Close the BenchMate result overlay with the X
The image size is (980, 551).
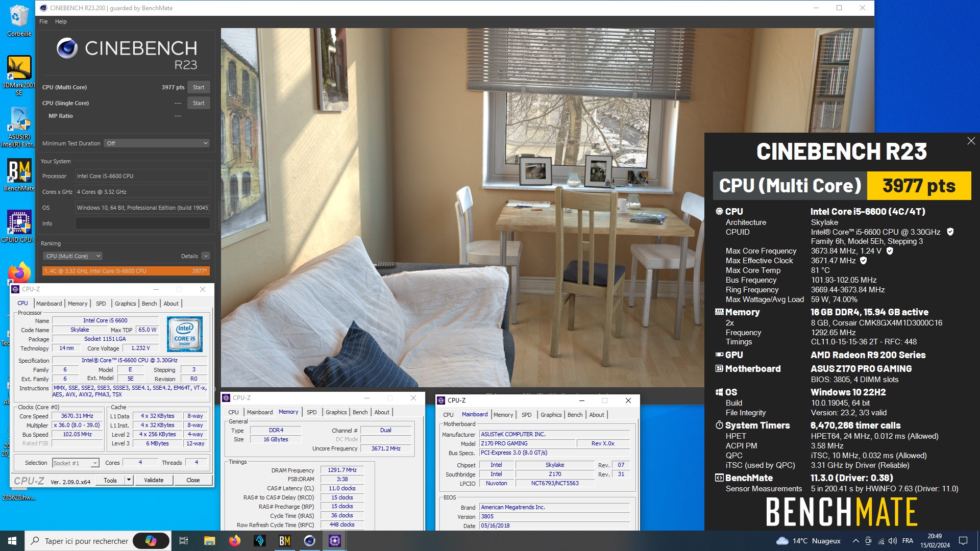point(971,141)
